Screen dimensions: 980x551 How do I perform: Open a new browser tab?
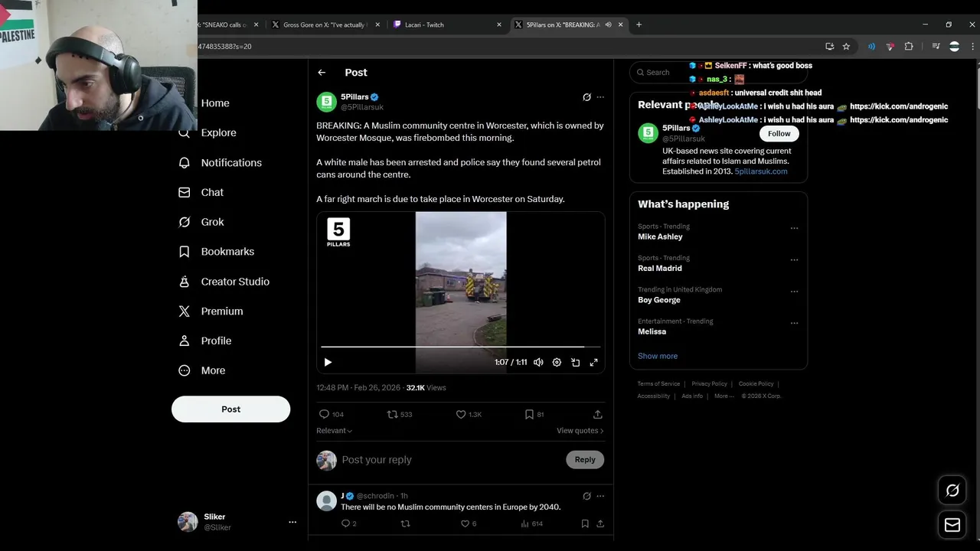(x=639, y=24)
